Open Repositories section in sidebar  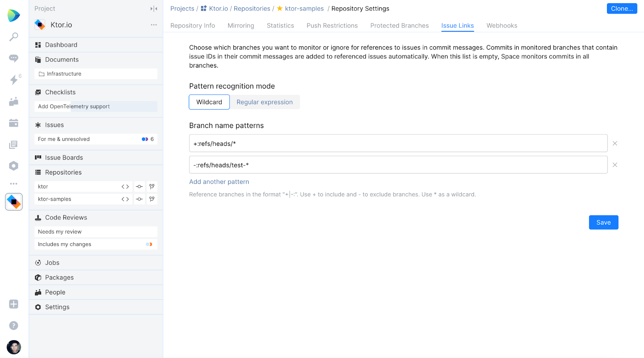pos(96,172)
